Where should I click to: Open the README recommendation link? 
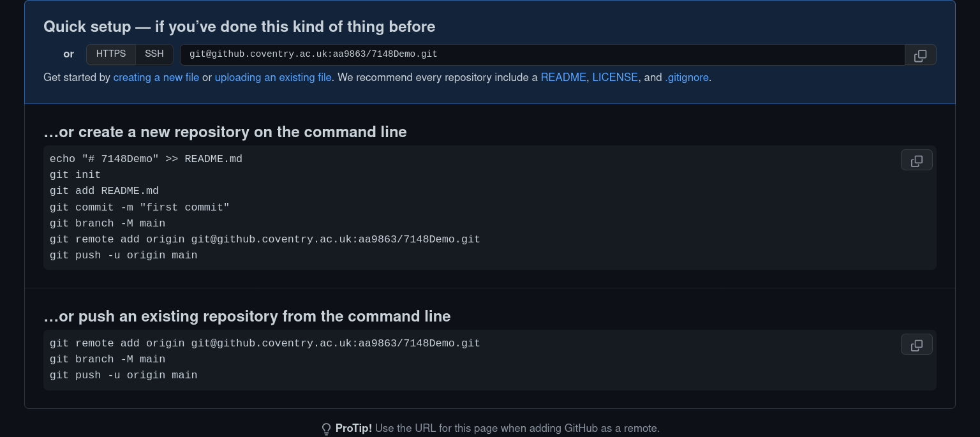tap(563, 78)
